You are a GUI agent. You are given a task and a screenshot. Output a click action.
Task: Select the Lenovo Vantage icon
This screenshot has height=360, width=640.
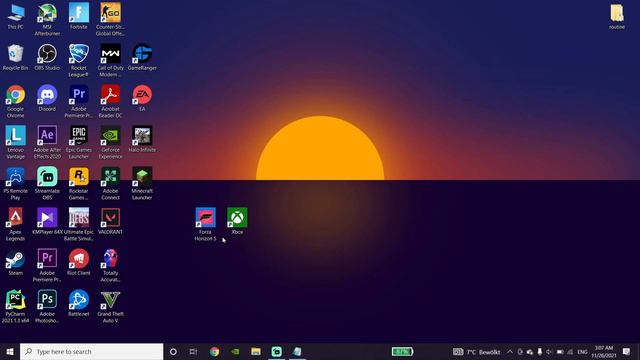point(16,142)
